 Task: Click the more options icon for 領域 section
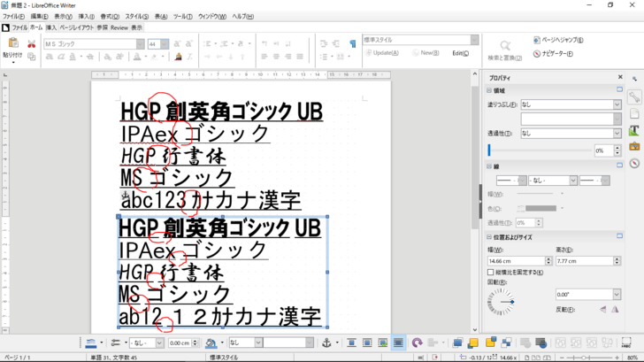[619, 89]
